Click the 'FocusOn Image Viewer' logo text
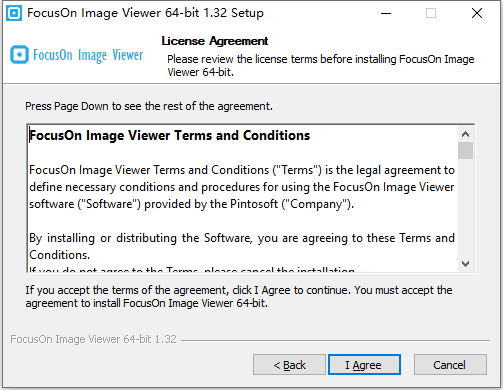Viewport: 503px width, 390px height. [88, 55]
